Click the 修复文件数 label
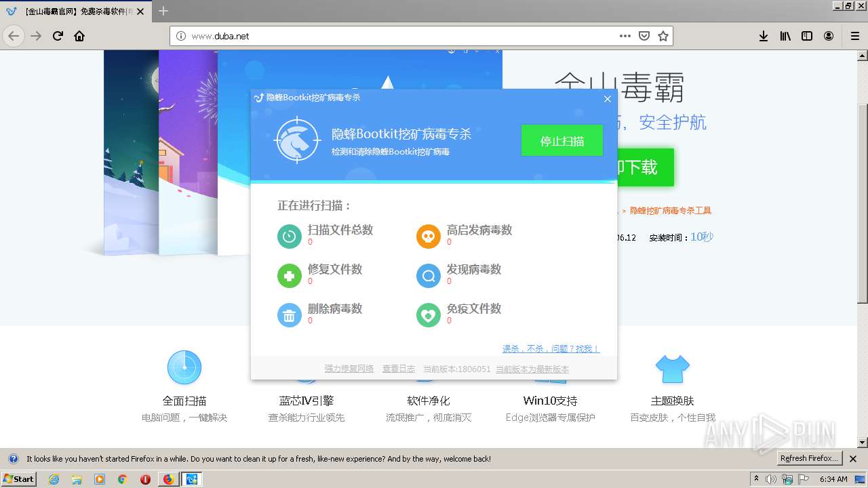The height and width of the screenshot is (488, 868). point(335,269)
